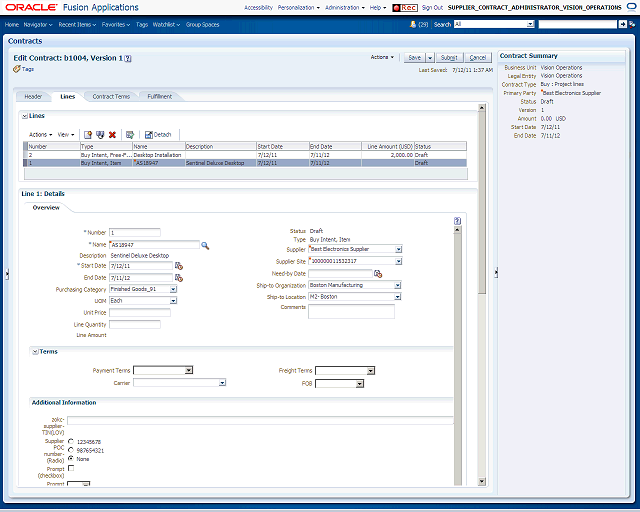Viewport: 640px width, 512px height.
Task: Click the export lines icon
Action: pos(130,135)
